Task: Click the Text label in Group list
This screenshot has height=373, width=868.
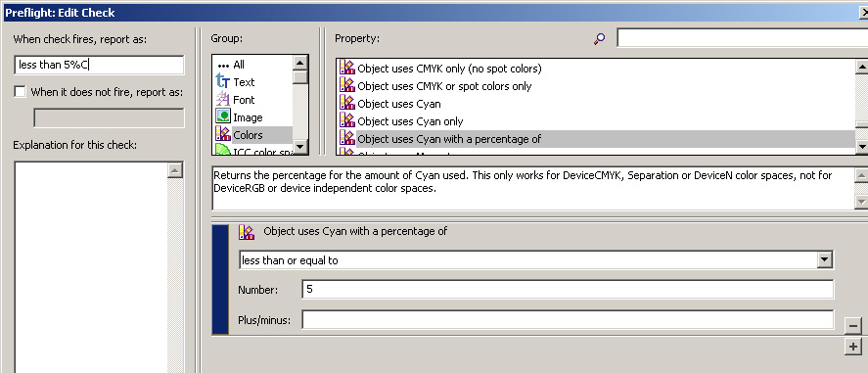Action: [244, 82]
